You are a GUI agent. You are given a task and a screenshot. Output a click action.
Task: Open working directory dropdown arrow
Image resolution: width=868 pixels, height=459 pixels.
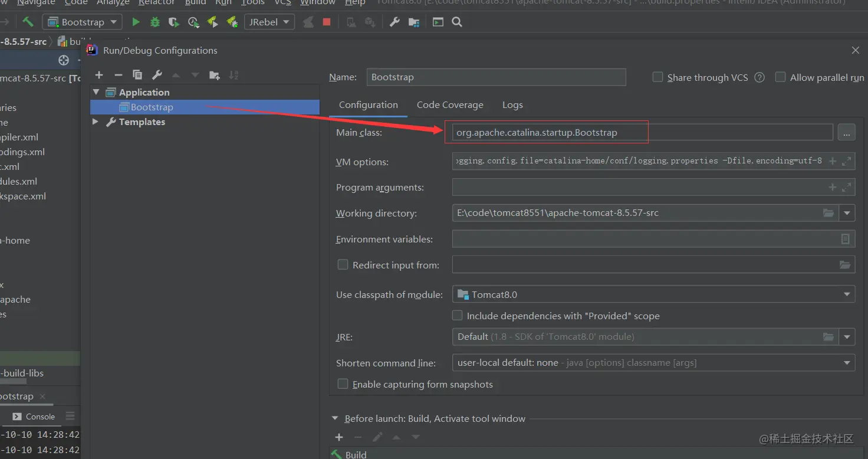tap(847, 213)
